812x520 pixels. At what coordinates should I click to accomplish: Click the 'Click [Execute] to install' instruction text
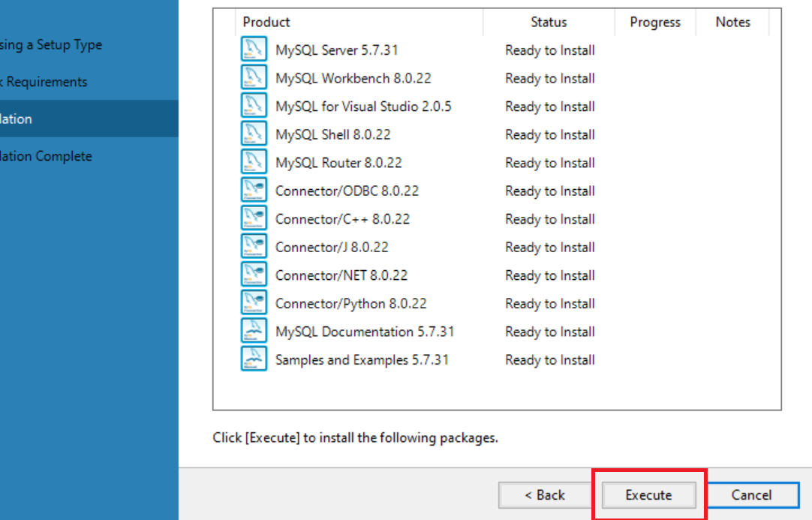355,437
